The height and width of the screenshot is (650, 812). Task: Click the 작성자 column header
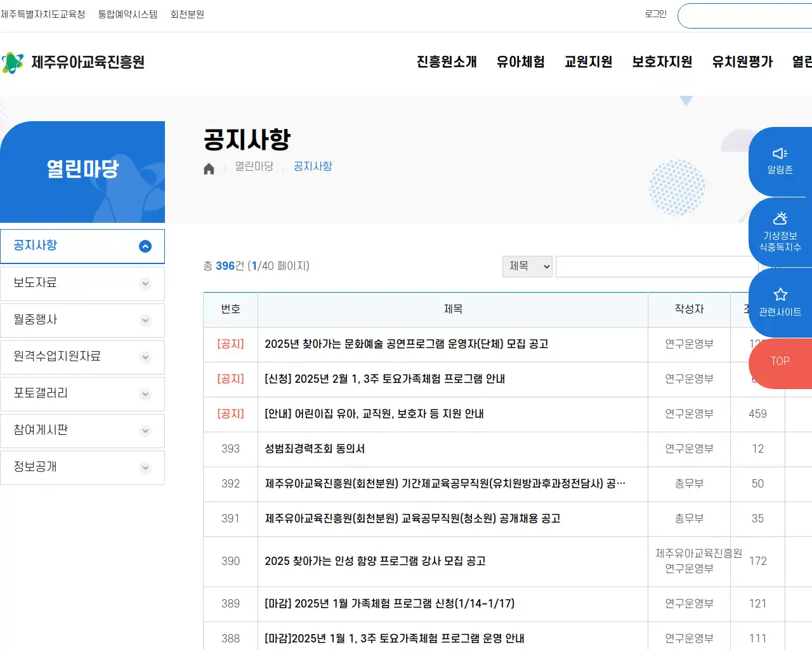point(689,309)
